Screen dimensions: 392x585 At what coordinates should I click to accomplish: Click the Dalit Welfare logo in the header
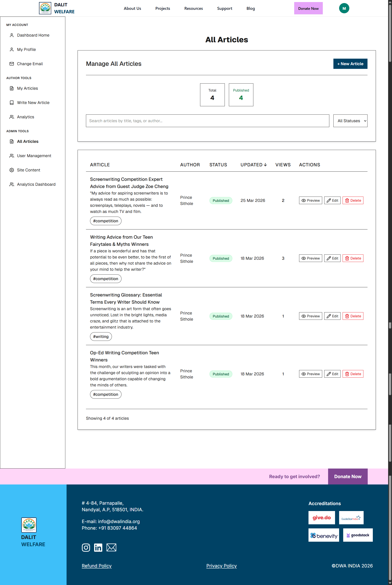[45, 8]
